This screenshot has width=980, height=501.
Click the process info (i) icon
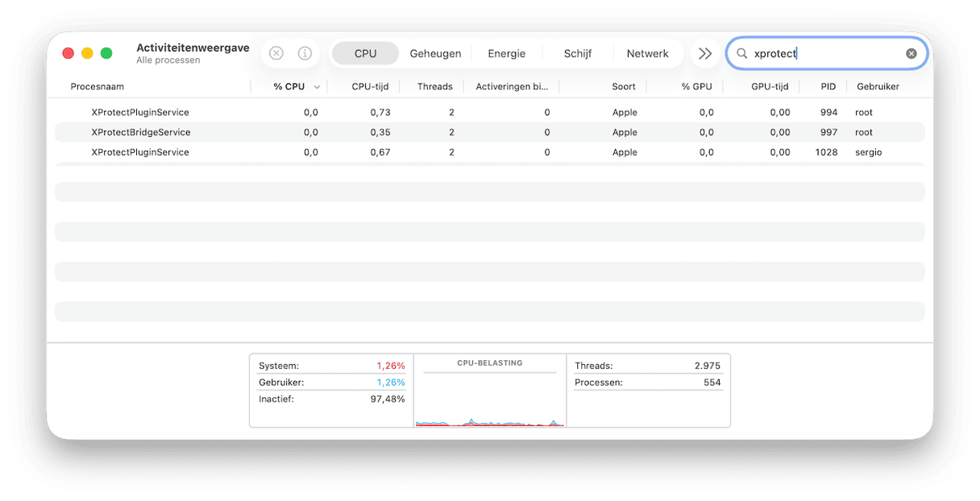click(305, 53)
